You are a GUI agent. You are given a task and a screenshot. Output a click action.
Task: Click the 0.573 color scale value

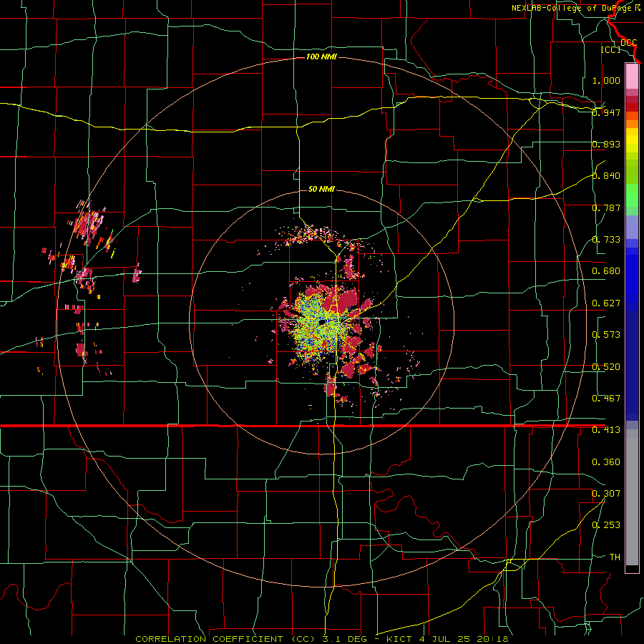click(x=606, y=335)
